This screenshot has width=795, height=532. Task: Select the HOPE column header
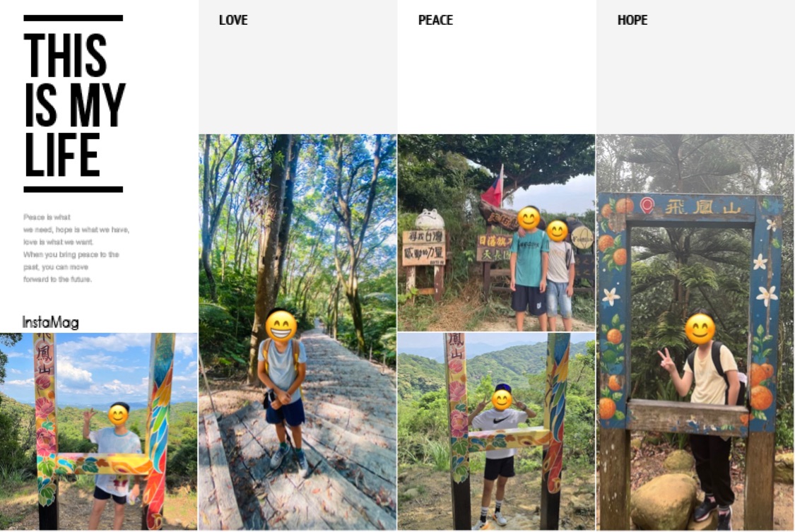[632, 20]
